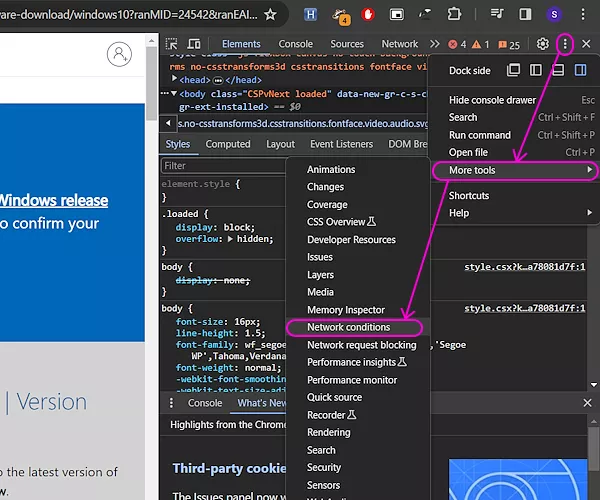Undock DevTools into separate window
The height and width of the screenshot is (500, 600).
514,70
